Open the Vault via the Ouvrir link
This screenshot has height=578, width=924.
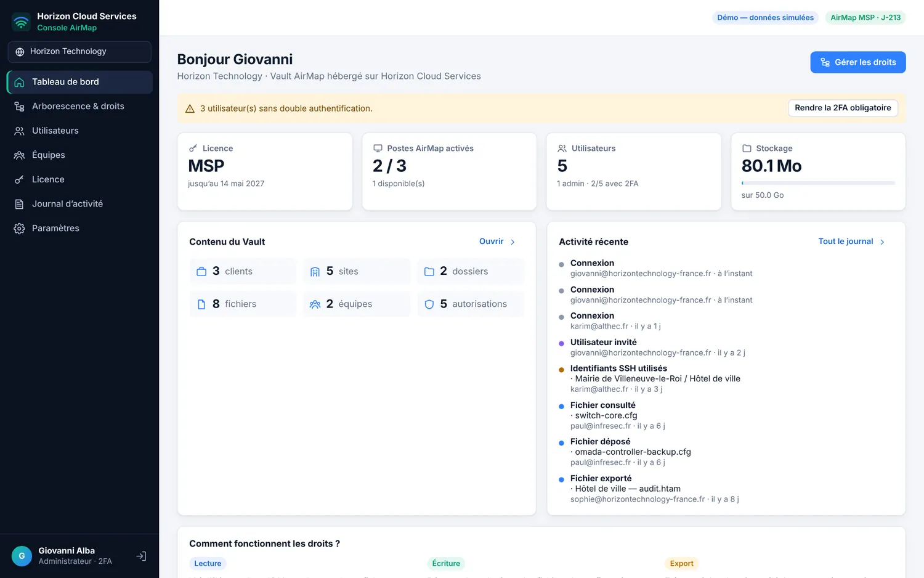[498, 242]
